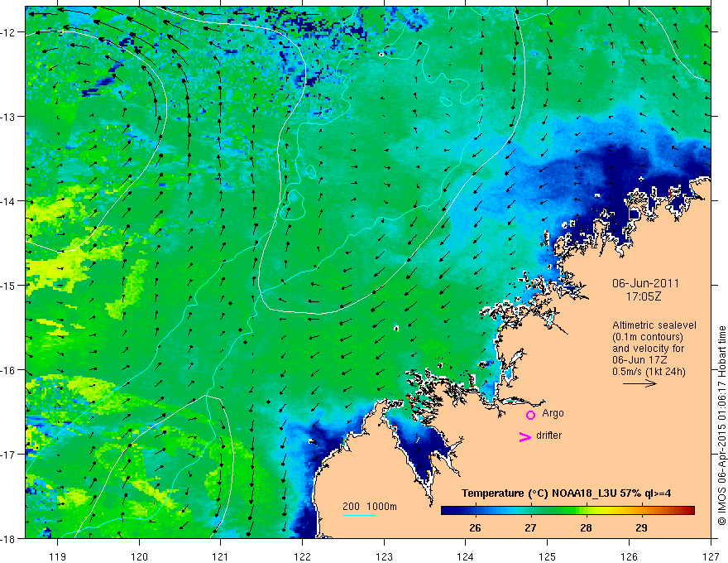Click the "Temperature (°C) NOAA18_L3U 57% ql>=4" title
Viewport: 728px width, 563px height.
click(x=566, y=493)
